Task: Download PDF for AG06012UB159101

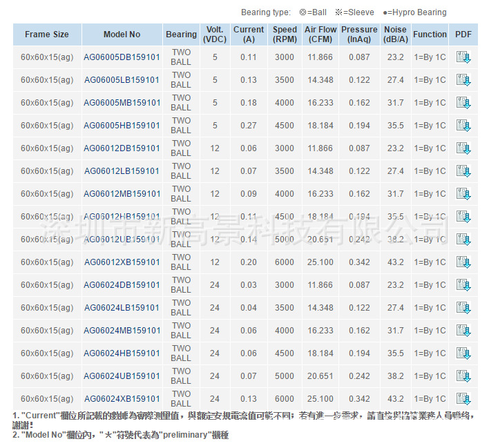Action: tap(463, 240)
